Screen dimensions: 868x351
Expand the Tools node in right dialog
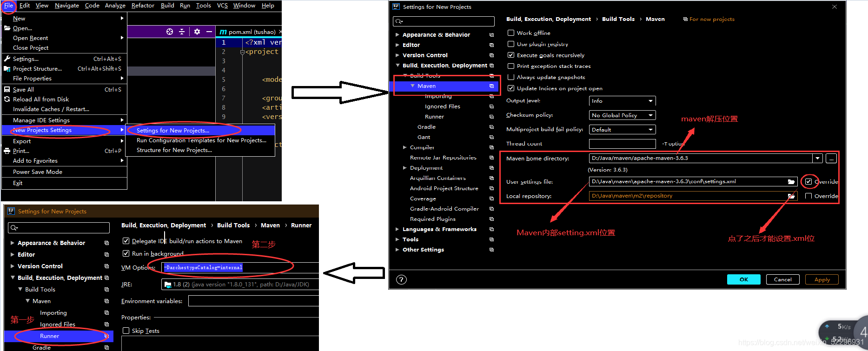(398, 239)
